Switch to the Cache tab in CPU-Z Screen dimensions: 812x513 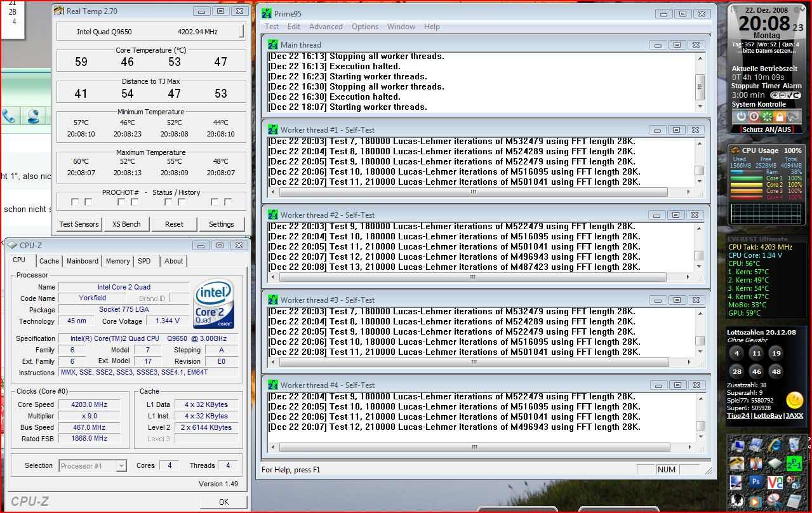pyautogui.click(x=49, y=261)
